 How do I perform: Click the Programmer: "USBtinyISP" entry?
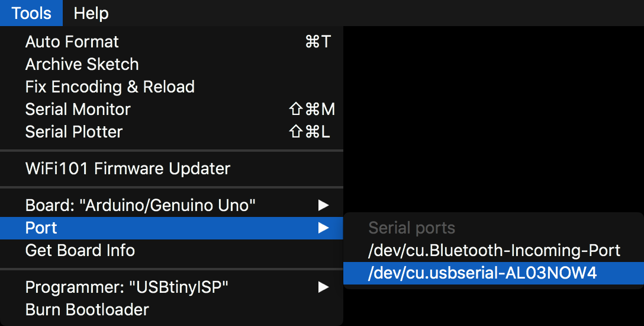click(127, 287)
